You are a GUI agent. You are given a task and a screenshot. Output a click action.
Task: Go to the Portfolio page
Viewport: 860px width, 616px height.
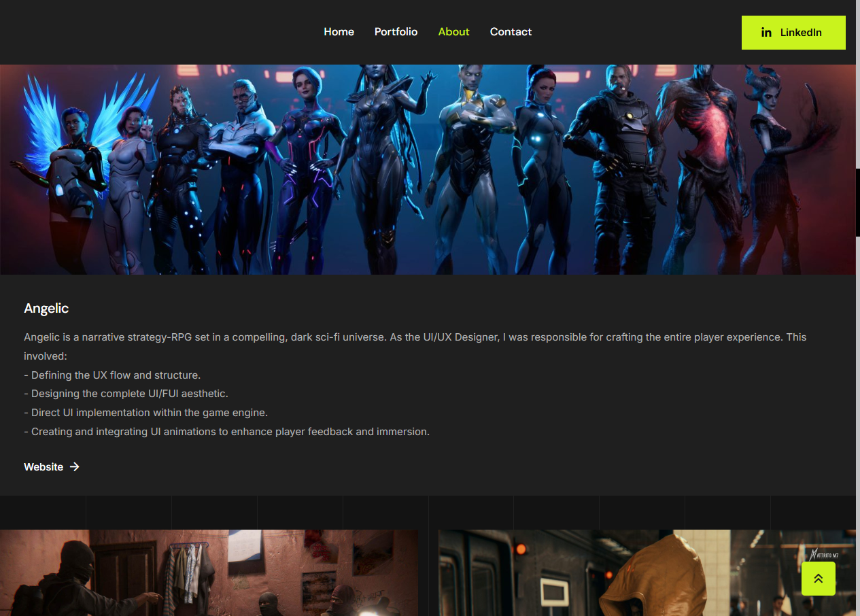(x=396, y=32)
